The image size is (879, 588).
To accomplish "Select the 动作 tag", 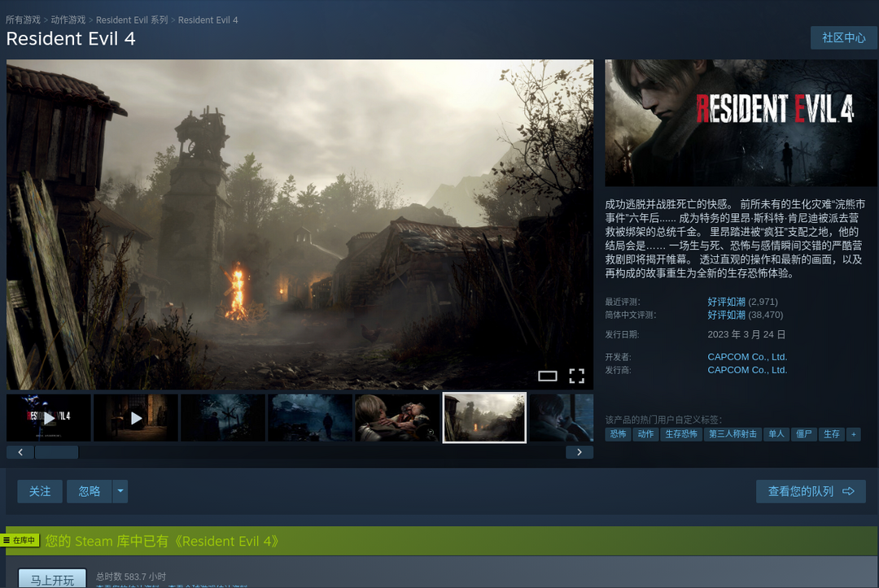I will pos(645,434).
